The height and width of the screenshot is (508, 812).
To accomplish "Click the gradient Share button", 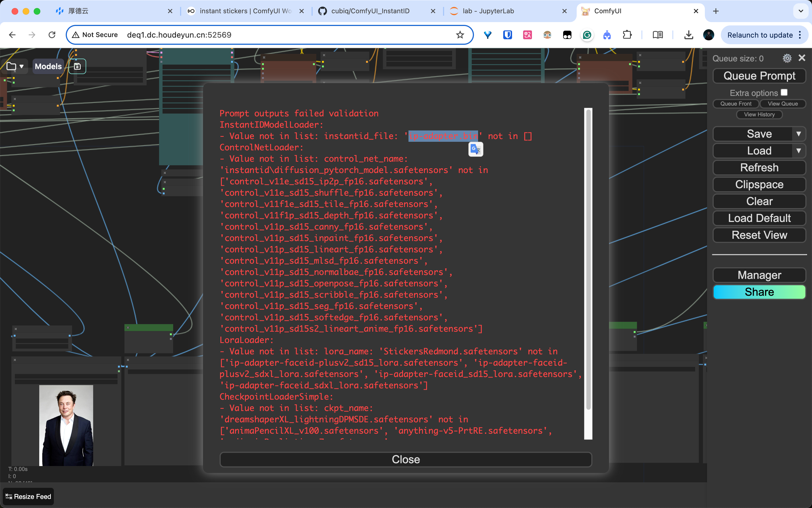I will [x=759, y=292].
